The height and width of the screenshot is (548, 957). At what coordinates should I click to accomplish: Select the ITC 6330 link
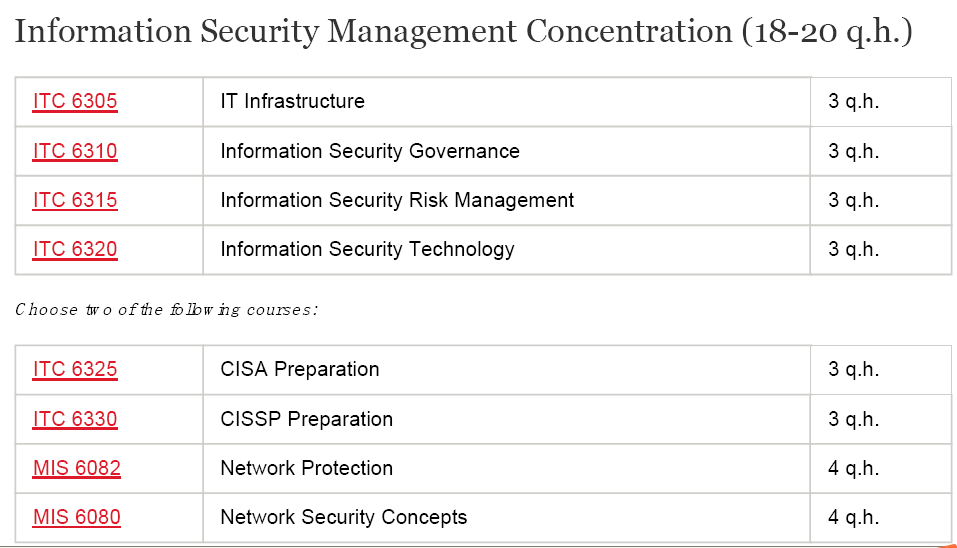click(x=75, y=419)
